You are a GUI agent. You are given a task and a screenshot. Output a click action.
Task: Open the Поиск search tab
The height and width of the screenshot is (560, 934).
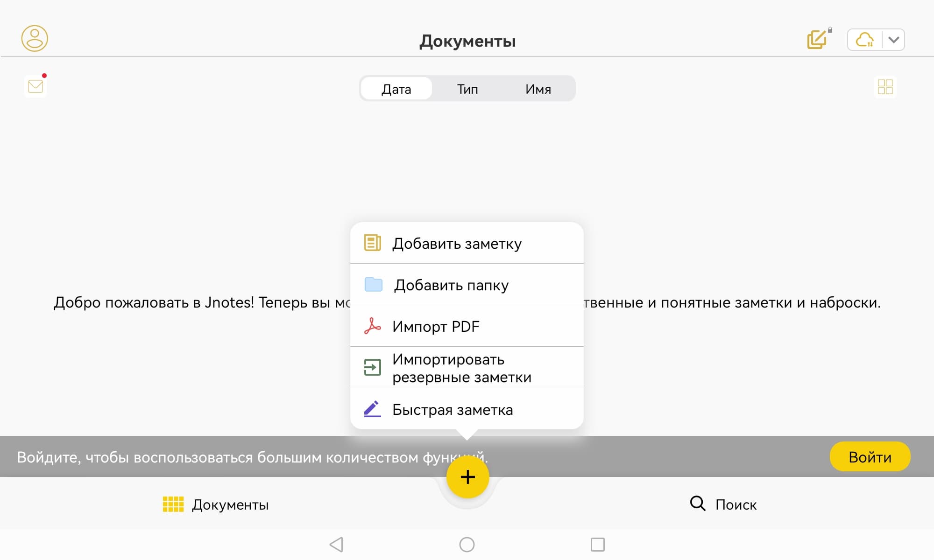click(723, 504)
